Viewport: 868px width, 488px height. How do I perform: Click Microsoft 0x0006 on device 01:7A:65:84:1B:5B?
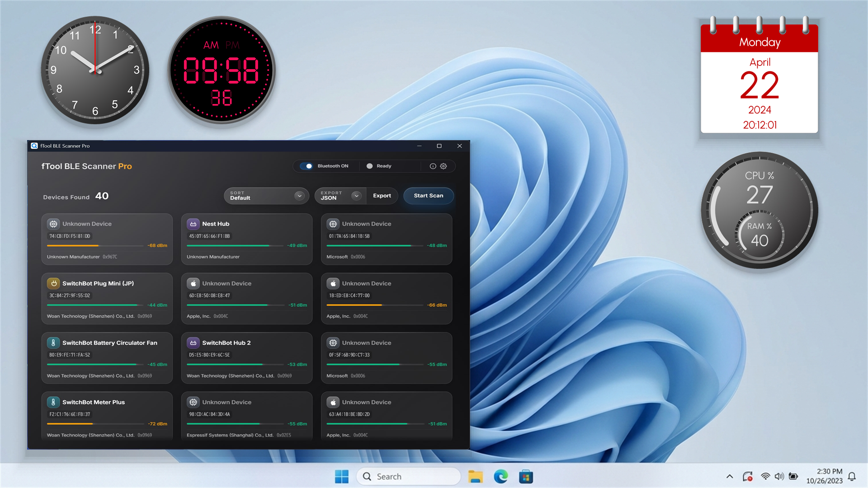(x=346, y=257)
